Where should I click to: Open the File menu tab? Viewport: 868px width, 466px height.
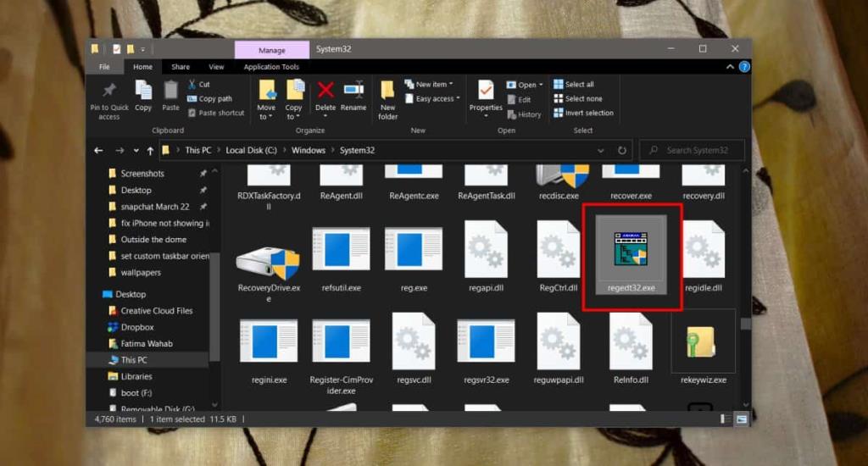point(104,66)
